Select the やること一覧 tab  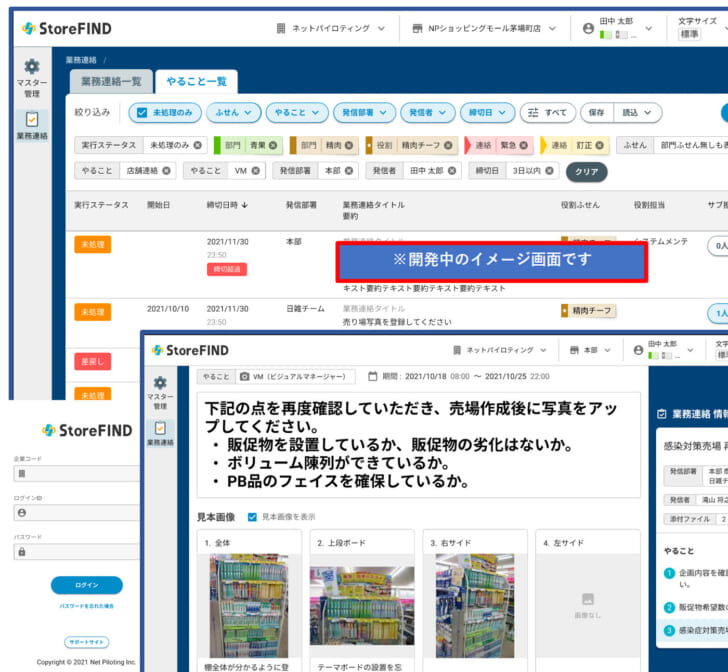pyautogui.click(x=196, y=82)
